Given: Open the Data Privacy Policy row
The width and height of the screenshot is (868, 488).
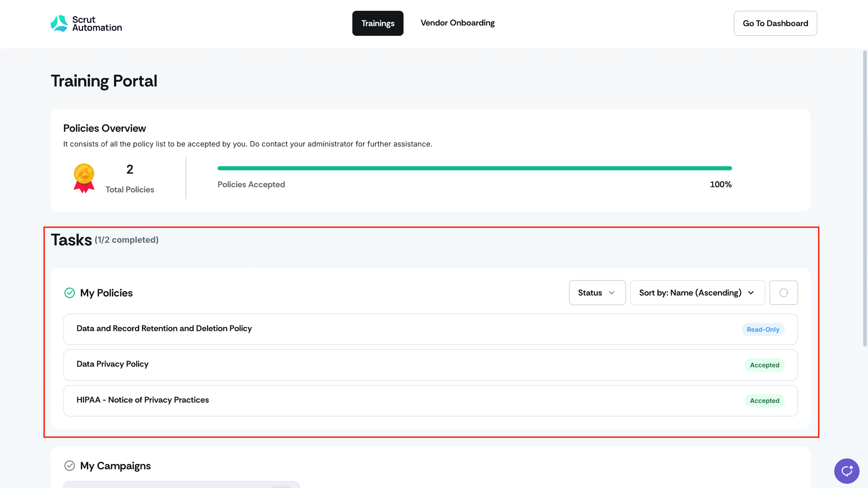Looking at the screenshot, I should [430, 365].
